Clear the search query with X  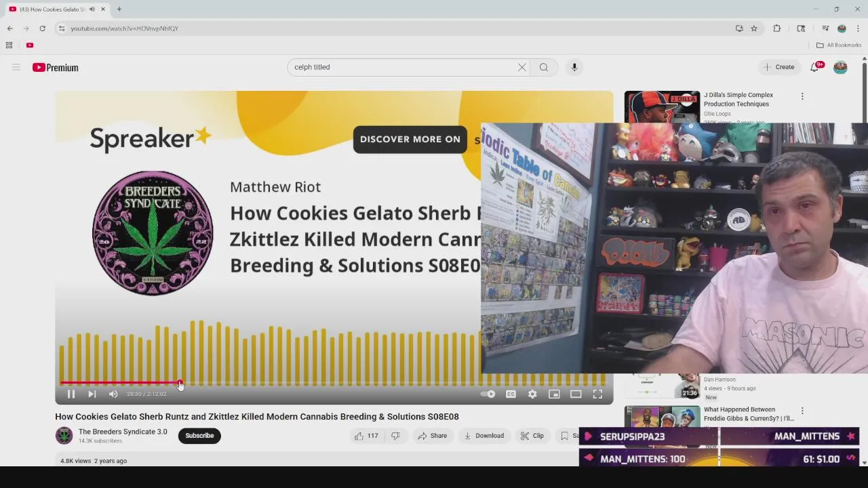coord(522,67)
